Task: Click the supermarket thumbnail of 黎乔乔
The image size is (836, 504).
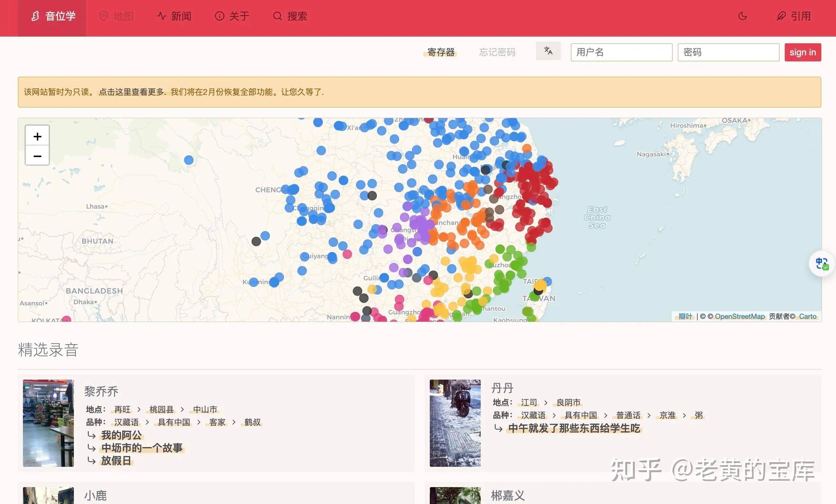Action: click(x=48, y=423)
